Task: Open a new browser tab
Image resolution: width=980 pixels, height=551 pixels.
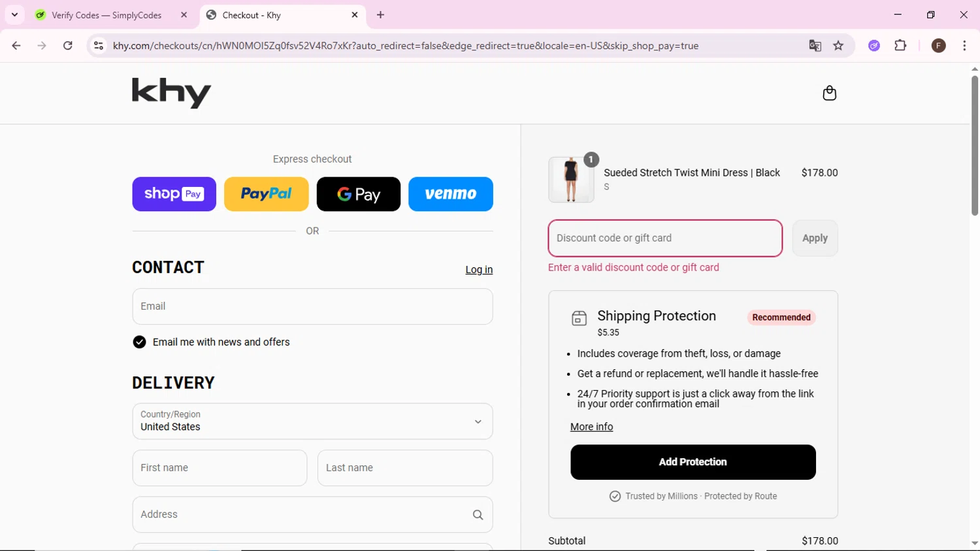Action: click(x=381, y=15)
